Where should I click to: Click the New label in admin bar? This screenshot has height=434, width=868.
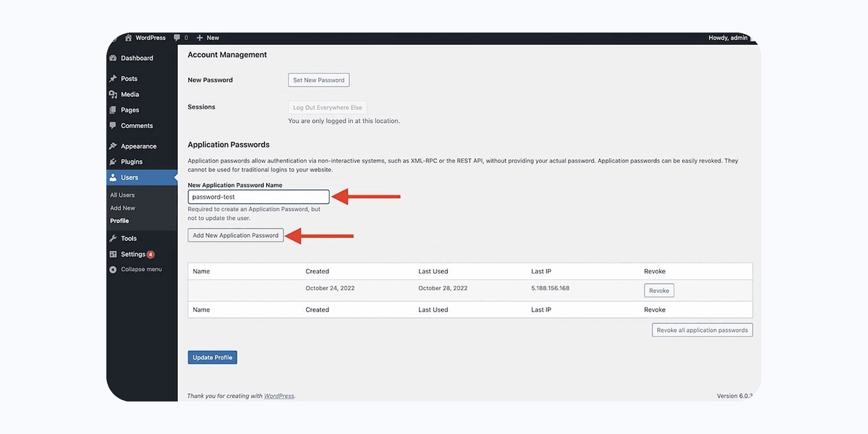click(213, 38)
